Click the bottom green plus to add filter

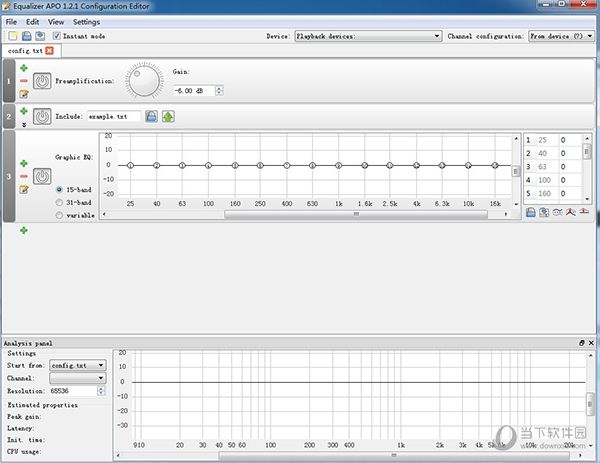(24, 230)
